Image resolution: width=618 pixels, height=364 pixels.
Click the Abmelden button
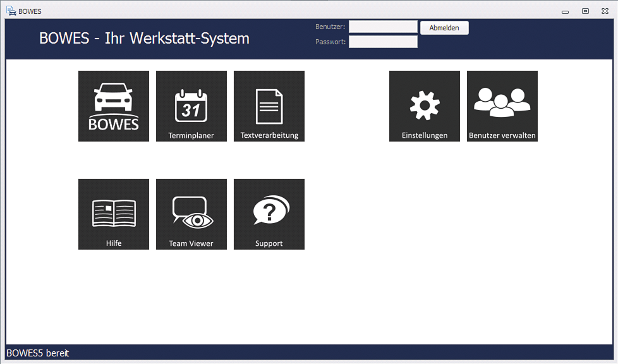(444, 28)
